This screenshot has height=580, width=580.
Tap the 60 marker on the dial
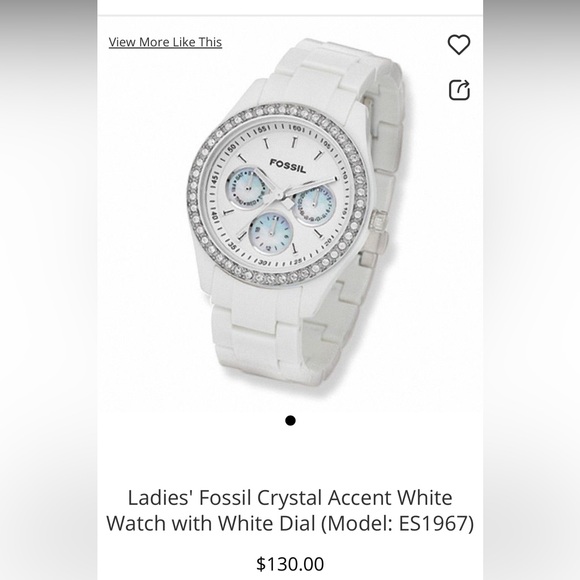click(x=298, y=130)
